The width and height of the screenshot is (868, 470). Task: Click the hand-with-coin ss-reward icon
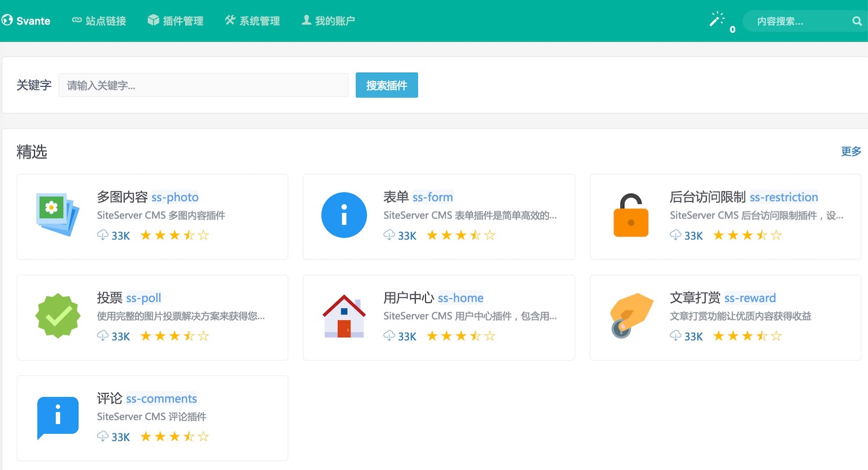pos(631,315)
